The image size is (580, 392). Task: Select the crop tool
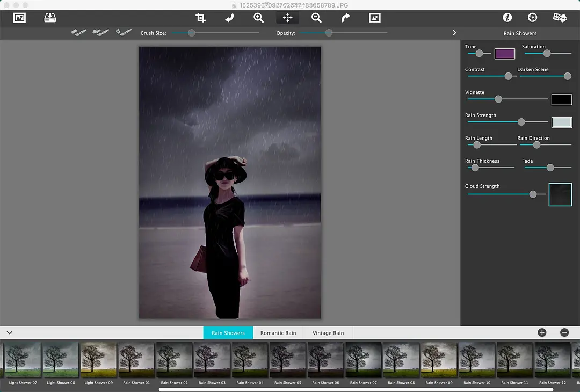pyautogui.click(x=200, y=18)
